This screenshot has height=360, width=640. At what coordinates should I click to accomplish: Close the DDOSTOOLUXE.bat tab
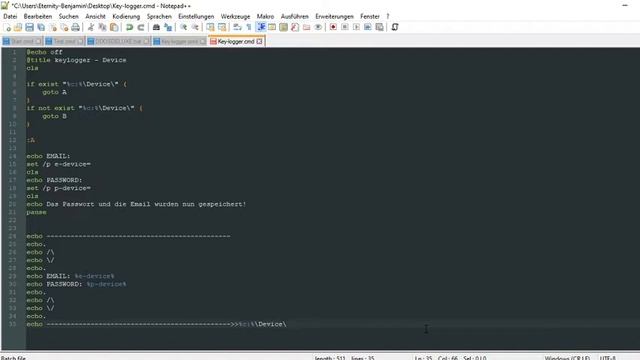click(146, 42)
